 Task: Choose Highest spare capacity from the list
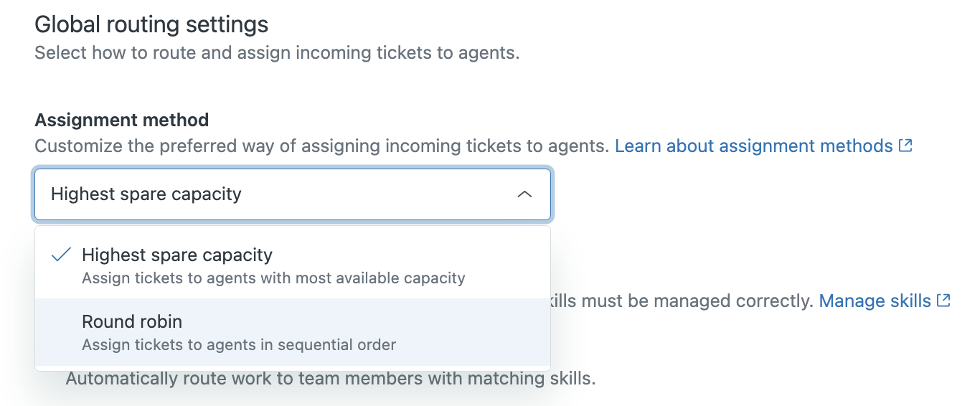tap(293, 265)
